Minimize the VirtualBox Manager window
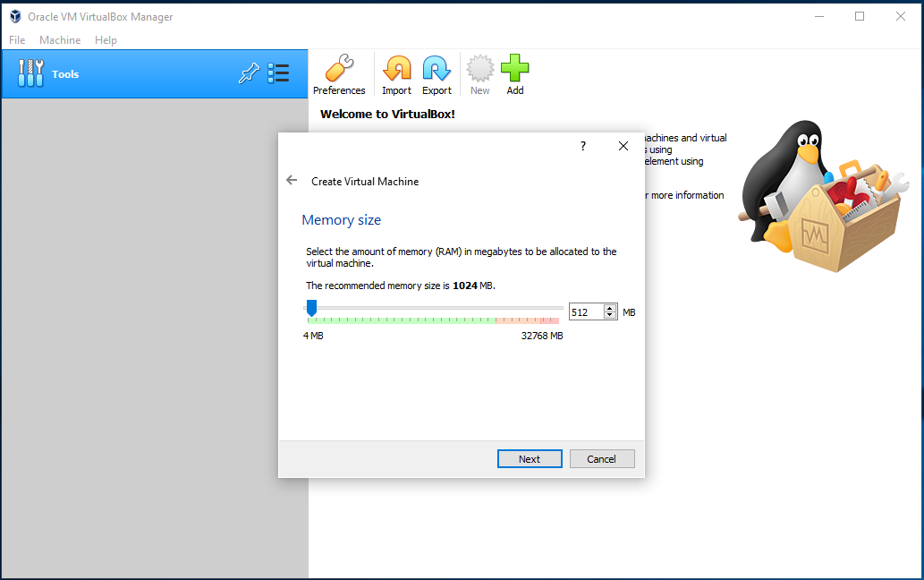The image size is (924, 580). (819, 16)
